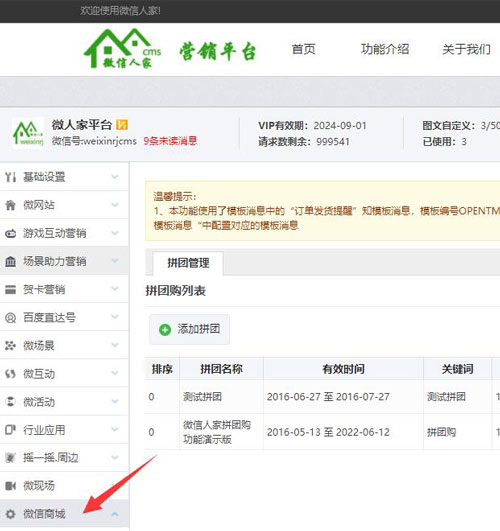Open the 关于我们 navigation item
The image size is (500, 531).
pos(466,49)
